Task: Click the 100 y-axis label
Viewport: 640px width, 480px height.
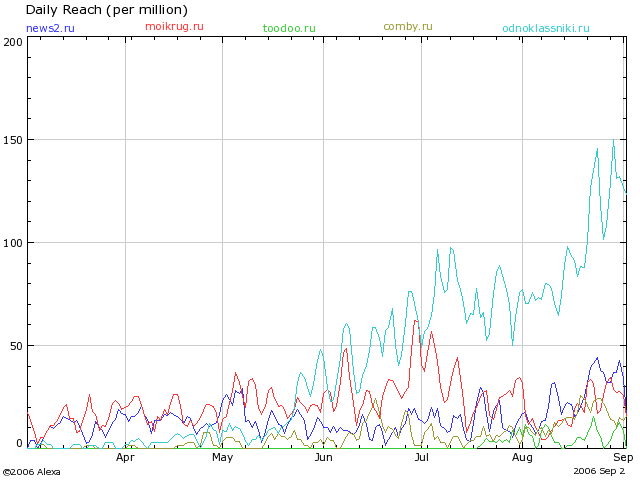Action: [x=13, y=243]
